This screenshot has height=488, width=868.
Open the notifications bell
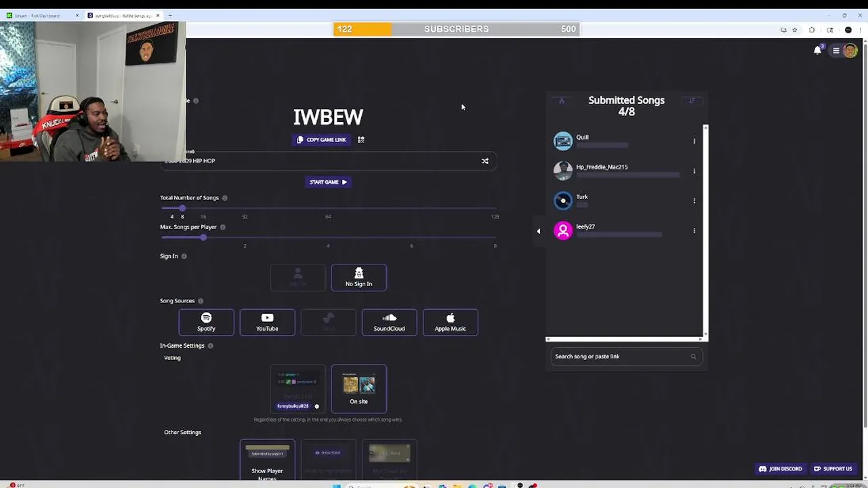(818, 50)
